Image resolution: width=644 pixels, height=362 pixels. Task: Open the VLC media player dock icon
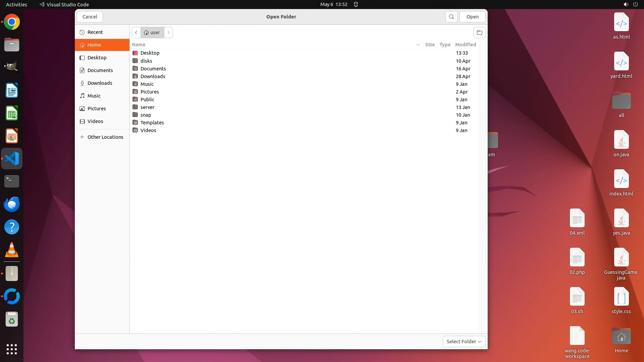pos(12,250)
